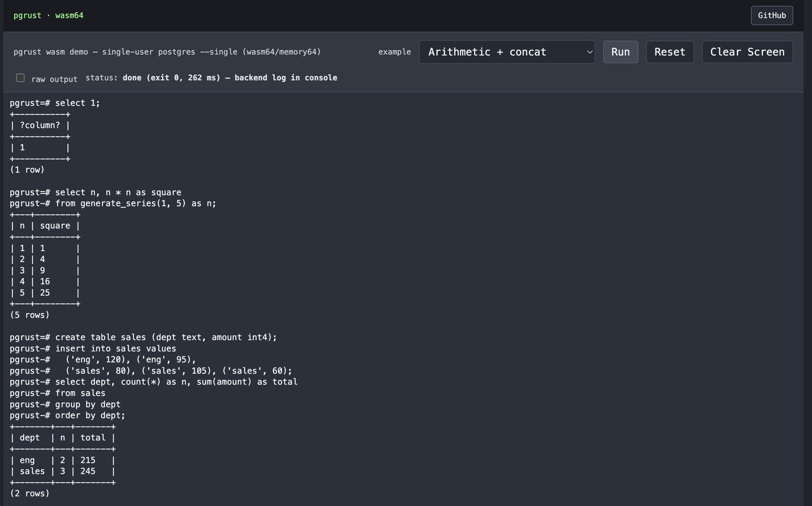Image resolution: width=812 pixels, height=506 pixels.
Task: Click the Run button
Action: tap(621, 52)
